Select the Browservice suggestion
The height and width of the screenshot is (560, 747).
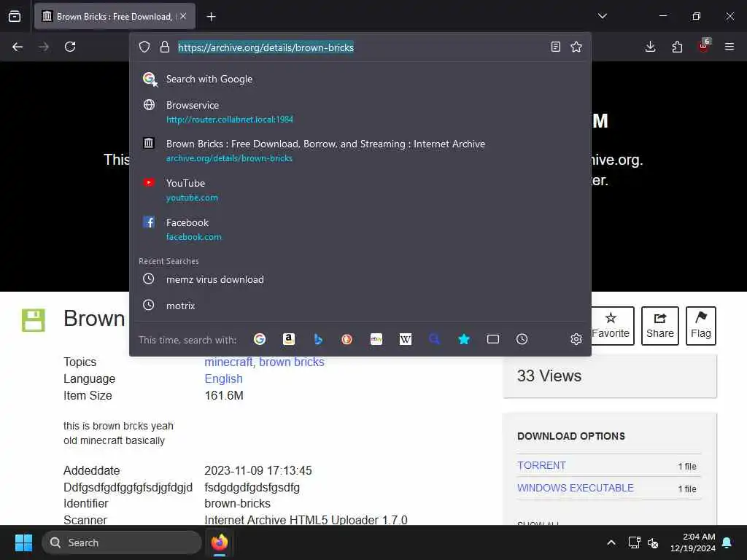(360, 112)
